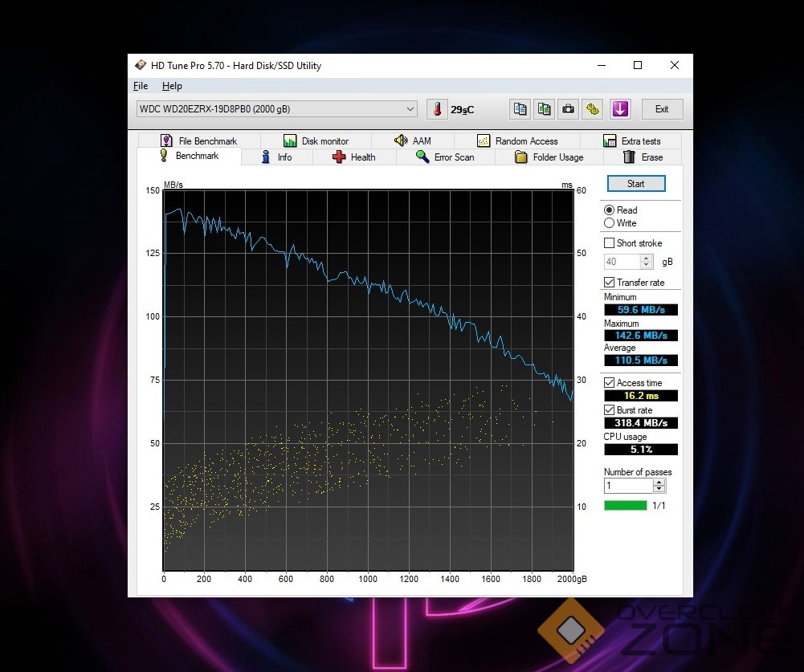Open the Health tab

click(353, 157)
